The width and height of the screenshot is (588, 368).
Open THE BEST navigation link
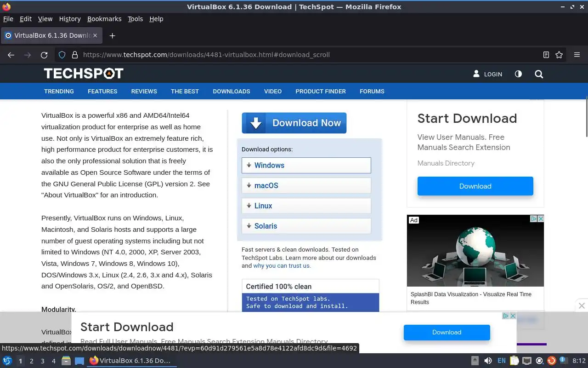(x=185, y=91)
